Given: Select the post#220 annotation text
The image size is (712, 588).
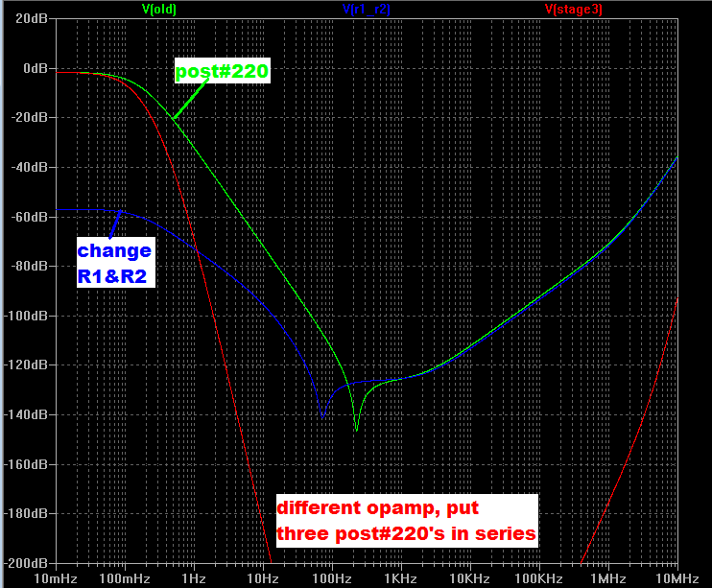Looking at the screenshot, I should 222,71.
